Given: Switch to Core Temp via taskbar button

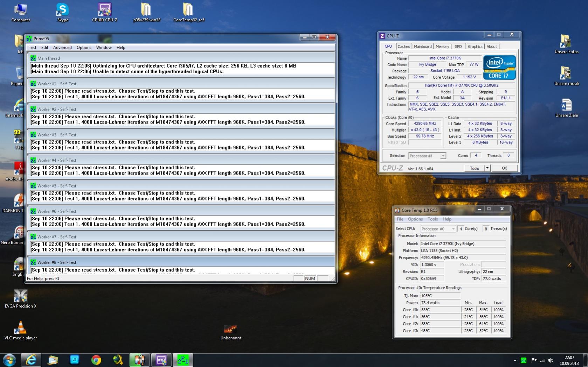Looking at the screenshot, I should click(139, 360).
